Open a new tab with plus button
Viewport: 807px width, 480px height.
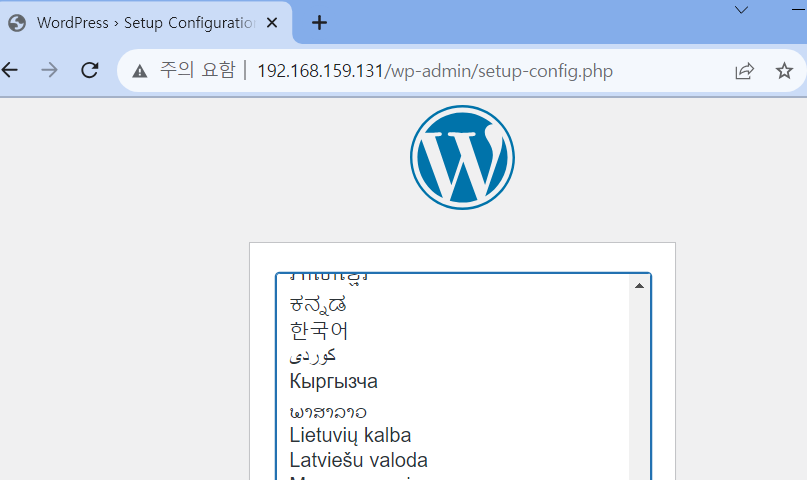point(319,23)
